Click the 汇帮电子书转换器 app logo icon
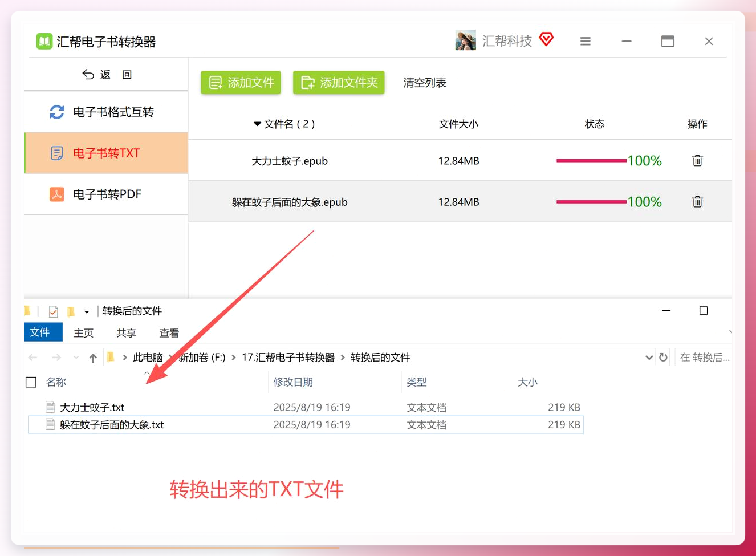This screenshot has height=556, width=756. [44, 42]
